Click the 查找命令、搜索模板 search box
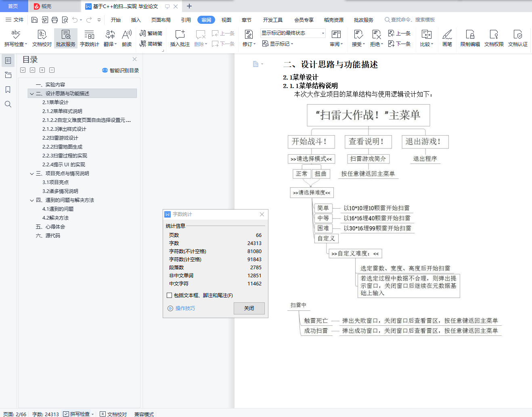 410,20
